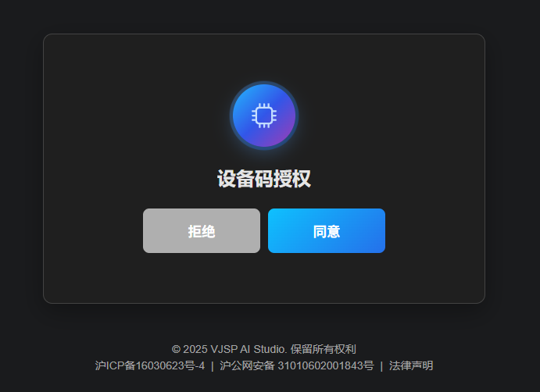The image size is (540, 392).
Task: Click the separator after the ICP number
Action: 212,366
